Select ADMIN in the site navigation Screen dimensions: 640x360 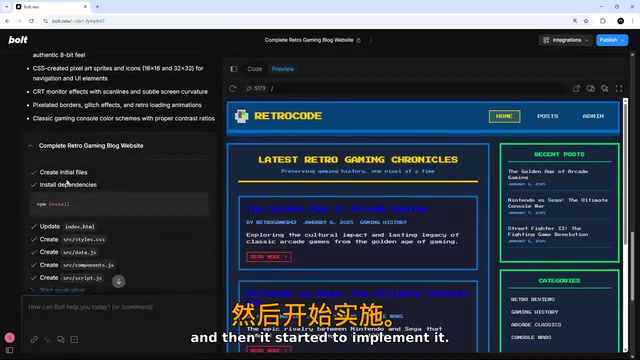[593, 116]
